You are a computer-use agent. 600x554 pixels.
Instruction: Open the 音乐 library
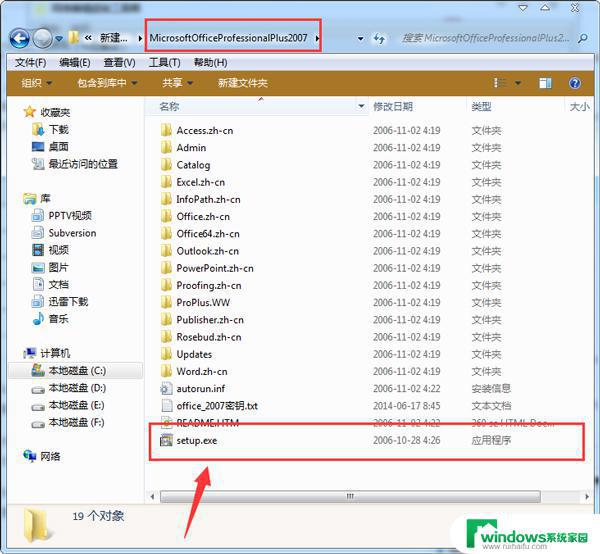coord(59,319)
